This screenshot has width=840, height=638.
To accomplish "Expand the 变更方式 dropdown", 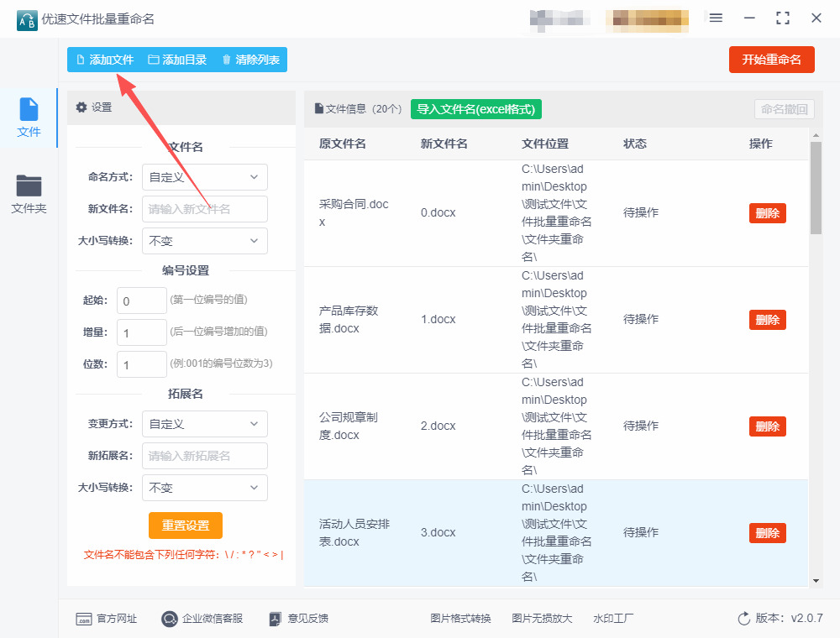I will tap(204, 424).
